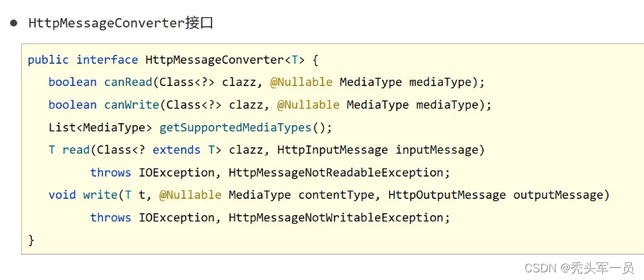This screenshot has width=644, height=280.
Task: Click HttpMessageNotWritableException in the throws clause
Action: click(x=339, y=217)
